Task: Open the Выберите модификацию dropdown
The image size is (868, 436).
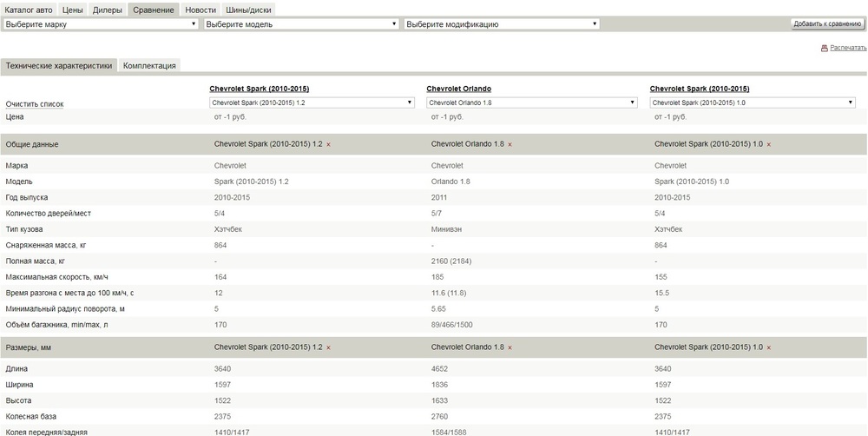Action: coord(502,24)
